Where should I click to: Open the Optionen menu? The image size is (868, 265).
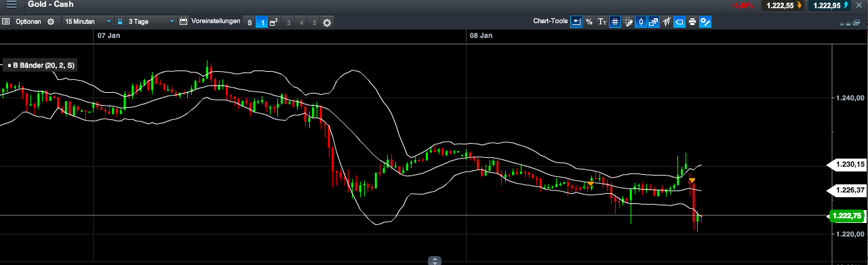click(28, 22)
